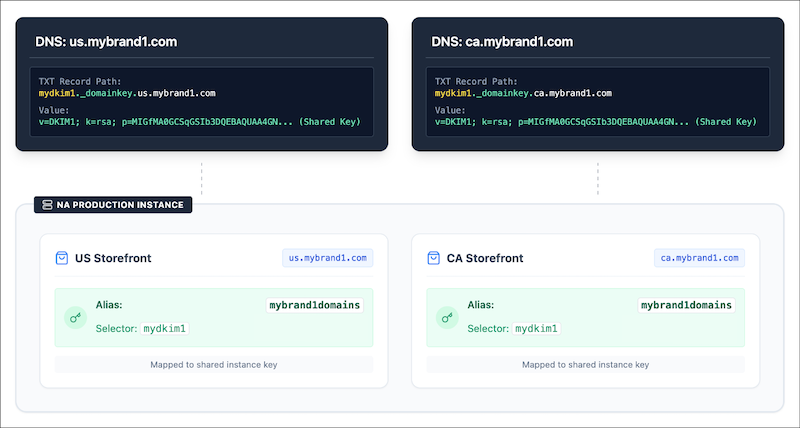Click mydkim1 selector value in CA Storefront
800x428 pixels.
[536, 329]
